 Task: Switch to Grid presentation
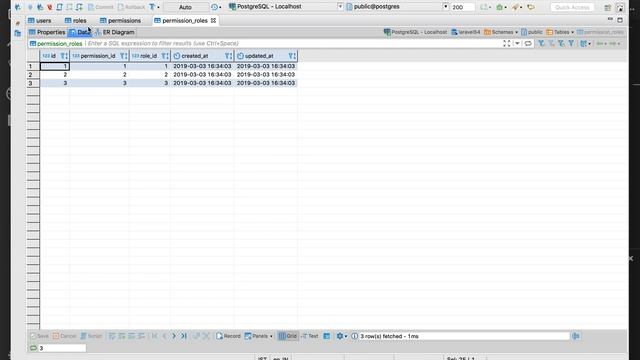(x=287, y=336)
